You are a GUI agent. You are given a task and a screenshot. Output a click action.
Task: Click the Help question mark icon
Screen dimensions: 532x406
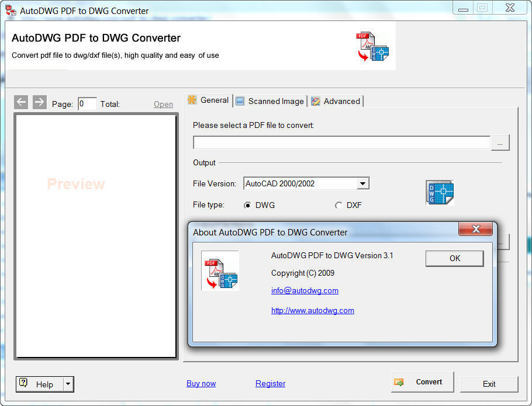23,383
